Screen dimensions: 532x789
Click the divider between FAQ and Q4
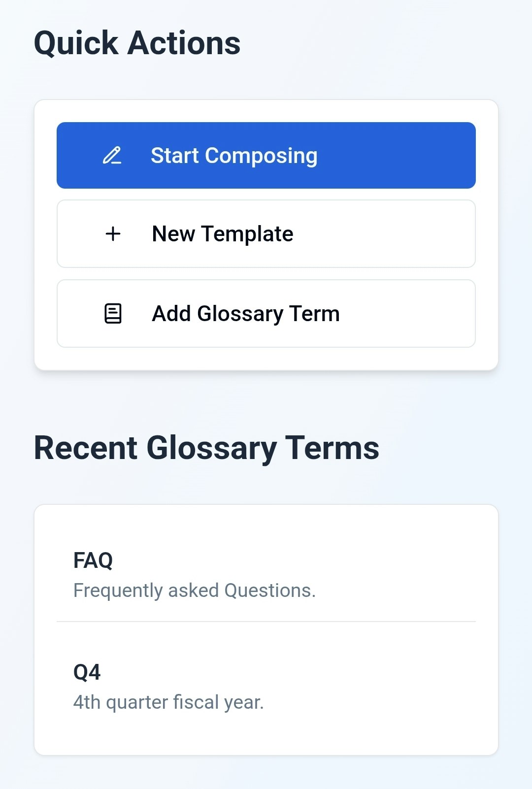(x=266, y=622)
